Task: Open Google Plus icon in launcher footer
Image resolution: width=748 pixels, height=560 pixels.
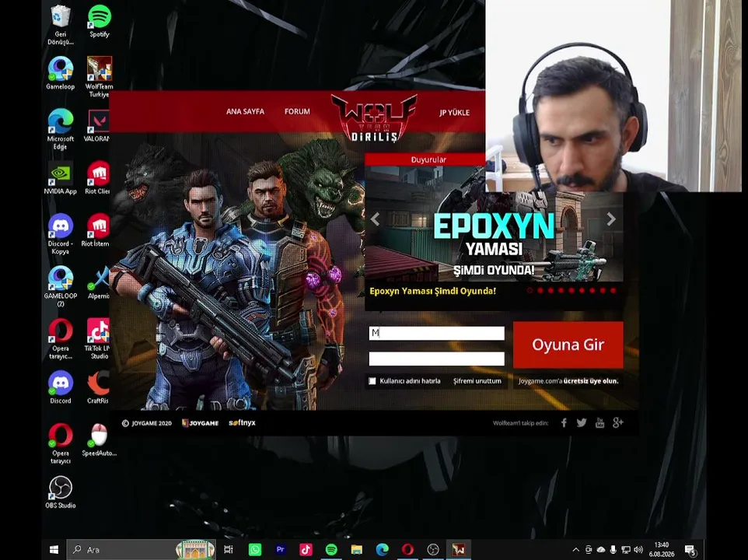Action: pos(618,422)
